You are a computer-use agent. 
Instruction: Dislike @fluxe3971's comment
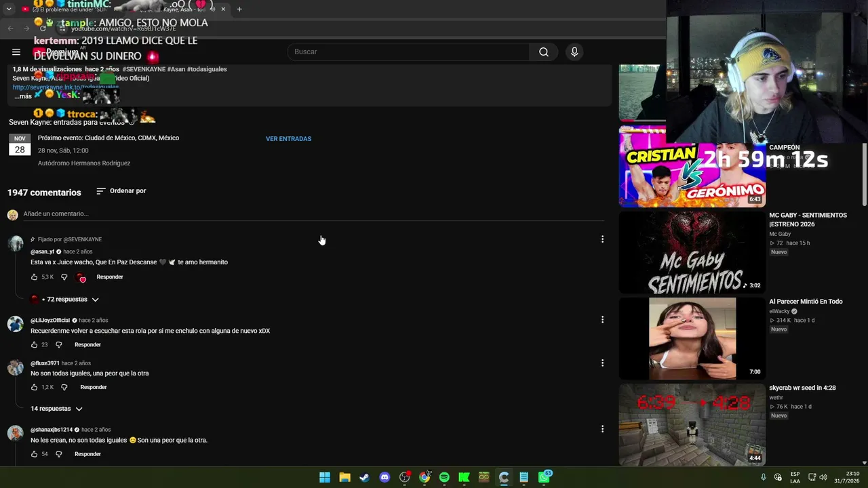64,388
